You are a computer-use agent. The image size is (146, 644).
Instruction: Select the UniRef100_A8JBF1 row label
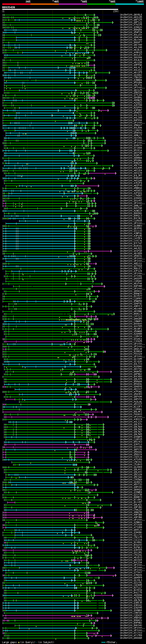tap(131, 329)
